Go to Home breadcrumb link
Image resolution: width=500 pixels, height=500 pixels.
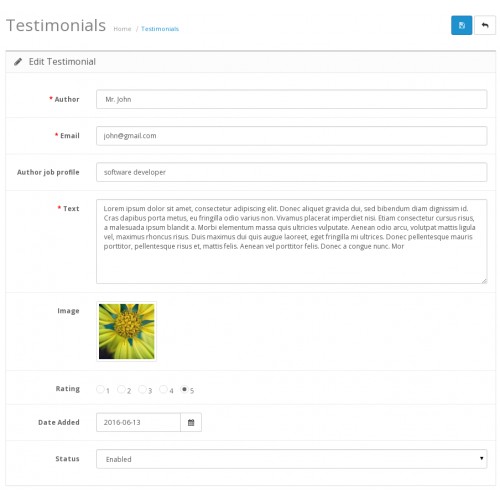click(122, 29)
